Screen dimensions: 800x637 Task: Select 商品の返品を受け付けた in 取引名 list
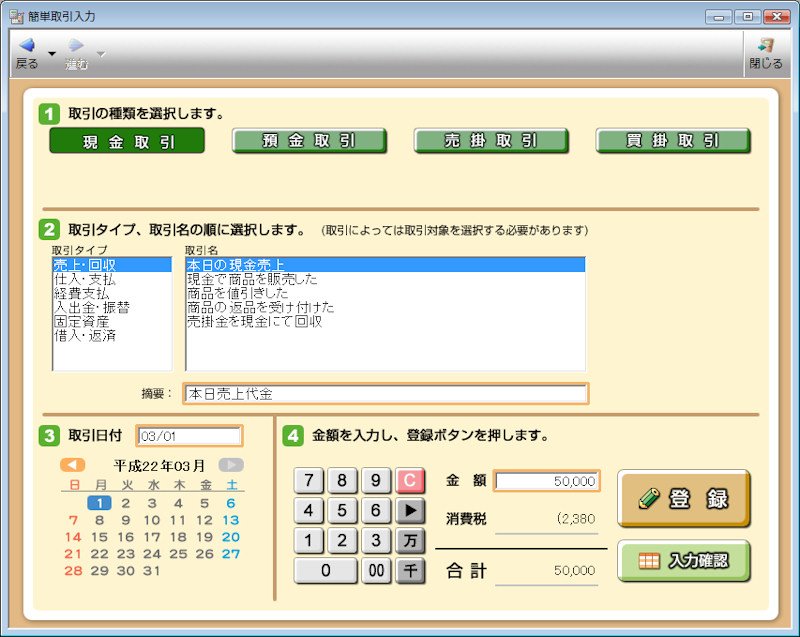tap(385, 308)
